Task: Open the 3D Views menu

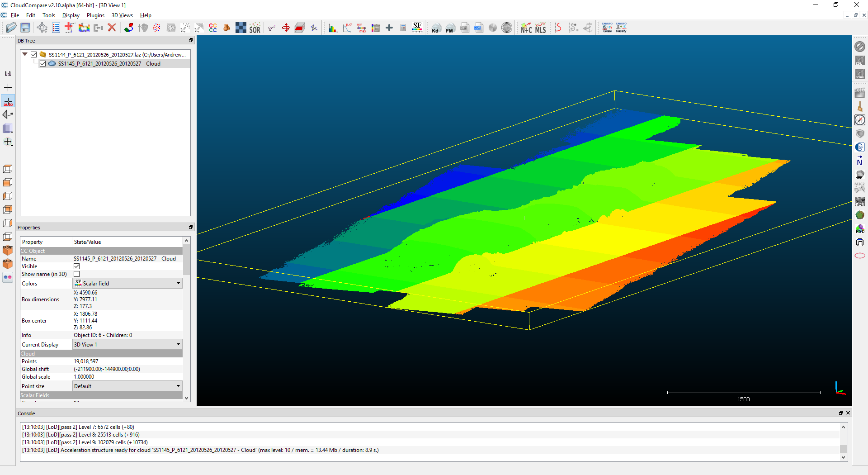Action: pos(122,15)
